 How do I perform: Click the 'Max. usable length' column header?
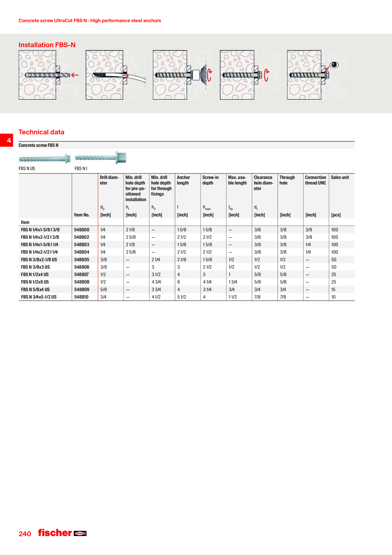(x=237, y=180)
